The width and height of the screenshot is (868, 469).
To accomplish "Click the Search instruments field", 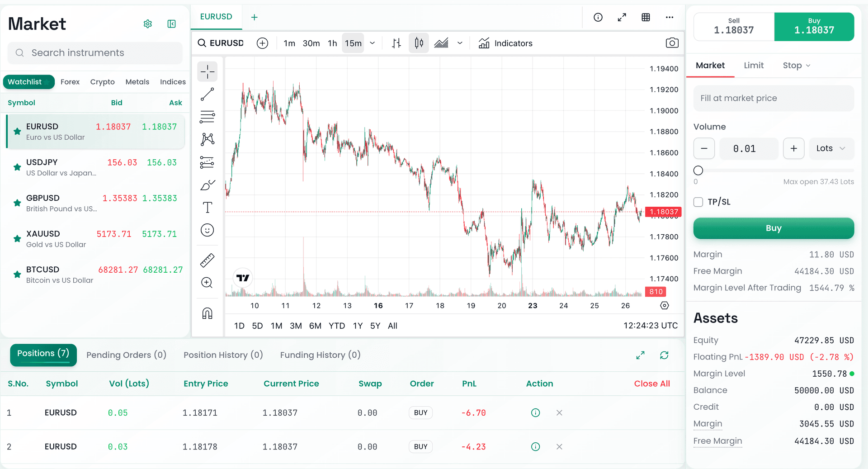I will click(x=95, y=53).
